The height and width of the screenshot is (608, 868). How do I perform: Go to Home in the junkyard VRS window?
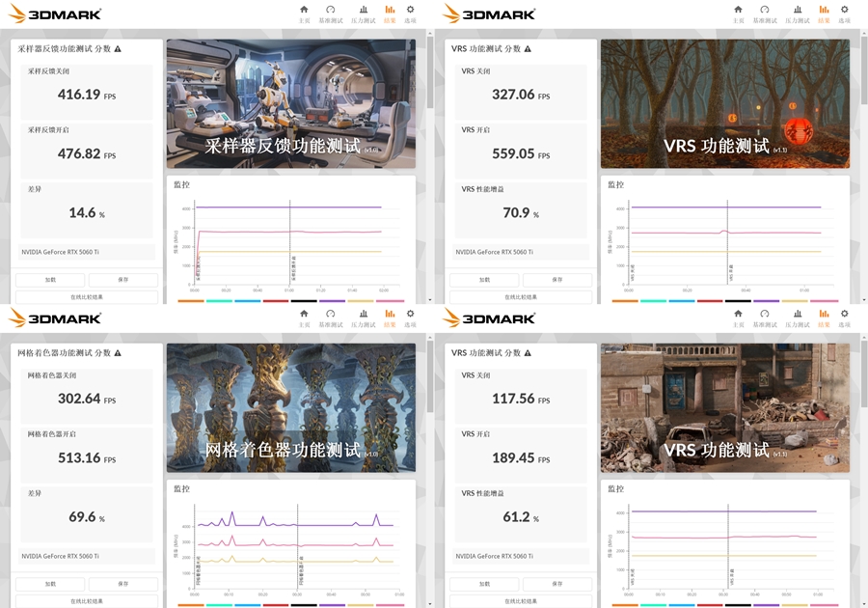point(738,318)
